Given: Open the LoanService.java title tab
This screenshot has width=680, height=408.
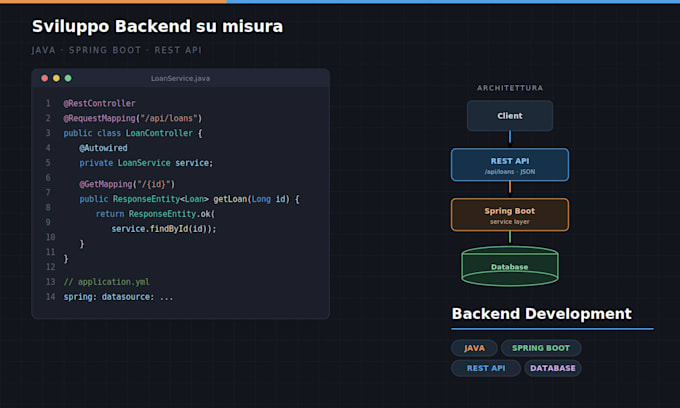Looking at the screenshot, I should click(180, 78).
